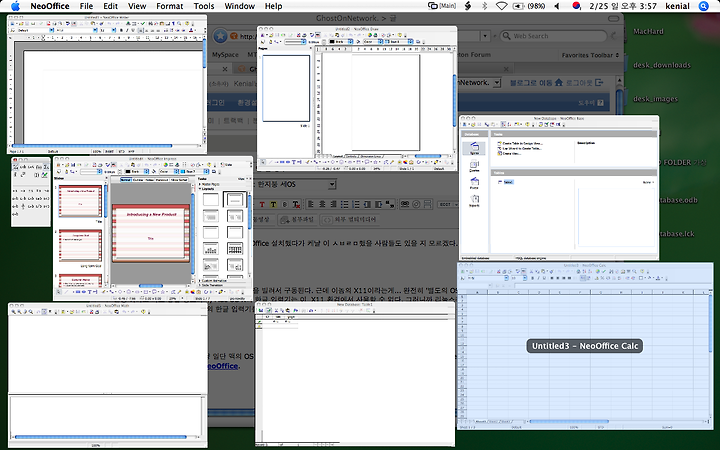Choose blank slide layout in Impress Layouts

point(211,199)
